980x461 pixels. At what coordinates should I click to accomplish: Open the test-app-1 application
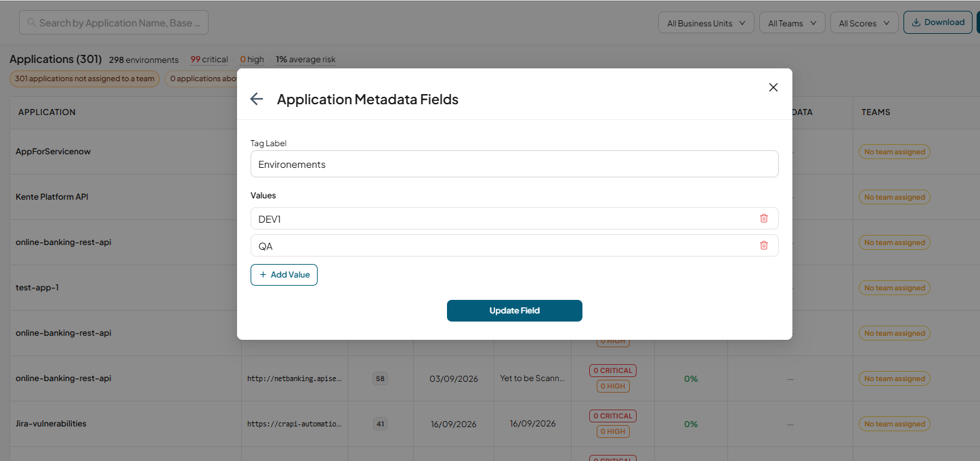pyautogui.click(x=37, y=288)
